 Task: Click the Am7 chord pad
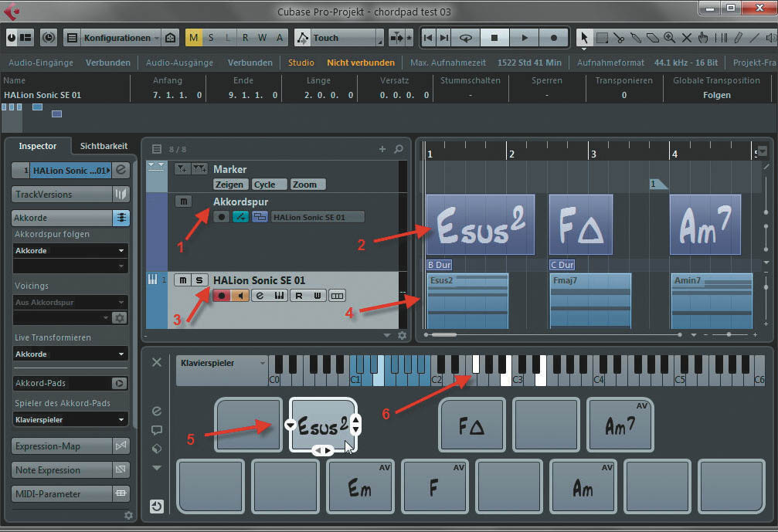[x=620, y=425]
